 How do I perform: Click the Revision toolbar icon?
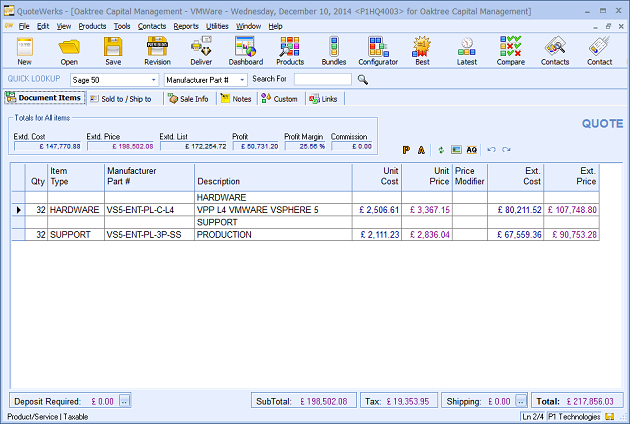pos(157,50)
